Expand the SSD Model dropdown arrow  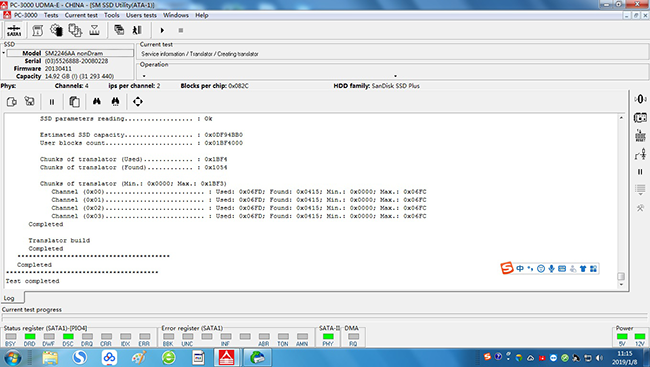point(4,53)
